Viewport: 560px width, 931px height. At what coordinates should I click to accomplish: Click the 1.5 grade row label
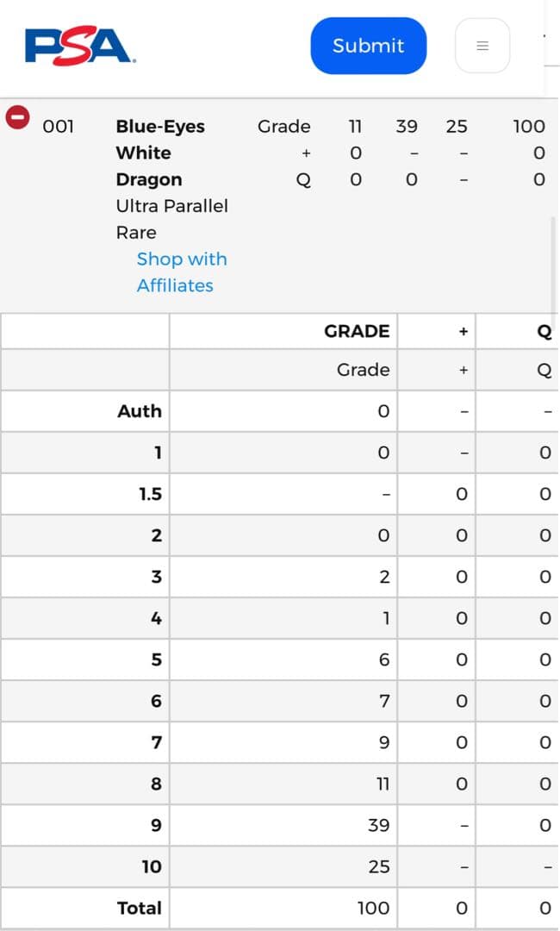click(x=150, y=494)
